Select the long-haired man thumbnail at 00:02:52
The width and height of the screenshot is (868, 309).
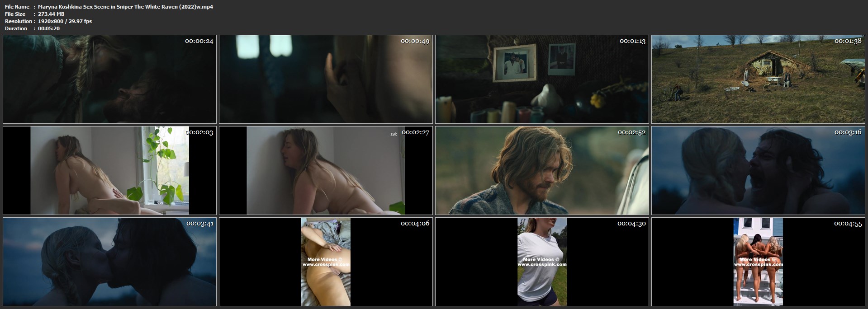(x=542, y=170)
